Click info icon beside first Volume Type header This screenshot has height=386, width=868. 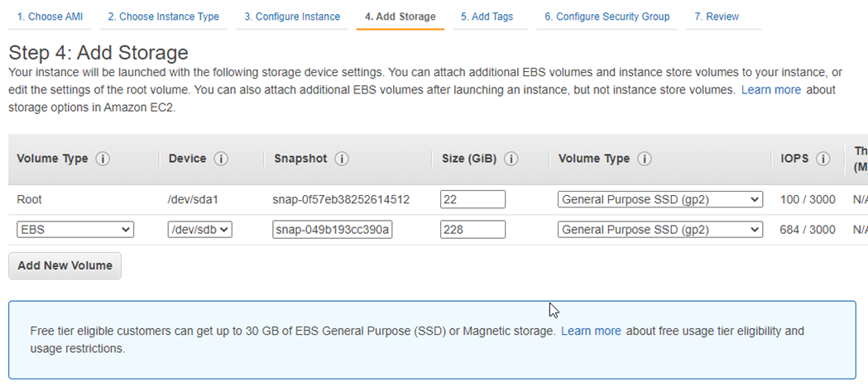(103, 159)
